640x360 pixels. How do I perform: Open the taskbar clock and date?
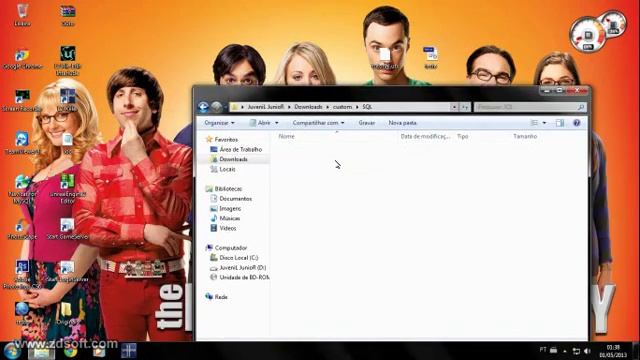point(613,351)
